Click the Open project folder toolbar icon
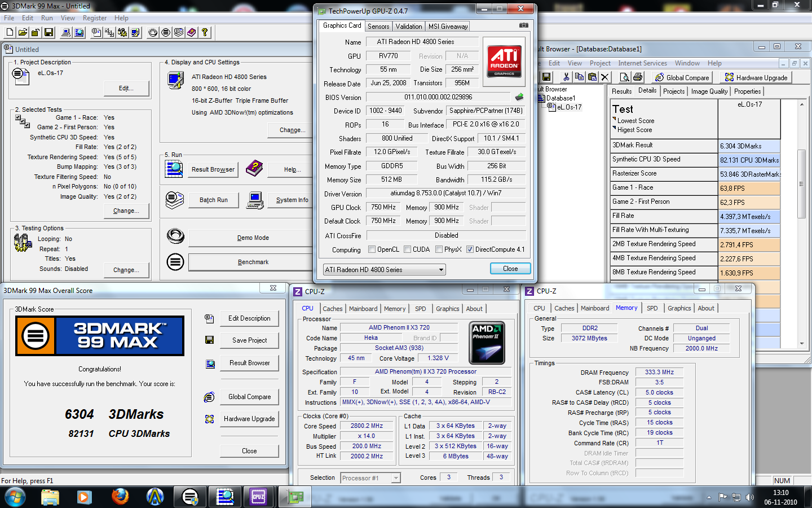812x508 pixels. [x=23, y=32]
